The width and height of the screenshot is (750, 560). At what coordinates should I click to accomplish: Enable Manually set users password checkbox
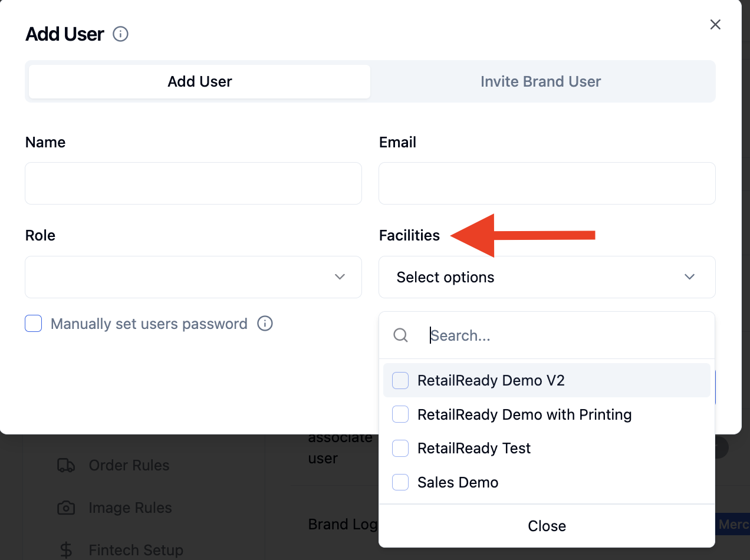(x=34, y=324)
